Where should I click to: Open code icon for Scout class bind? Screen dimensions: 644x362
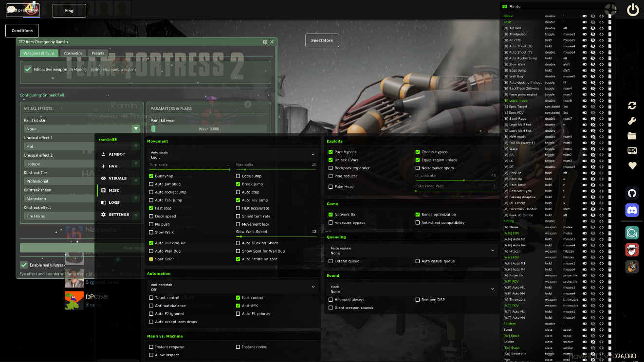(602, 330)
